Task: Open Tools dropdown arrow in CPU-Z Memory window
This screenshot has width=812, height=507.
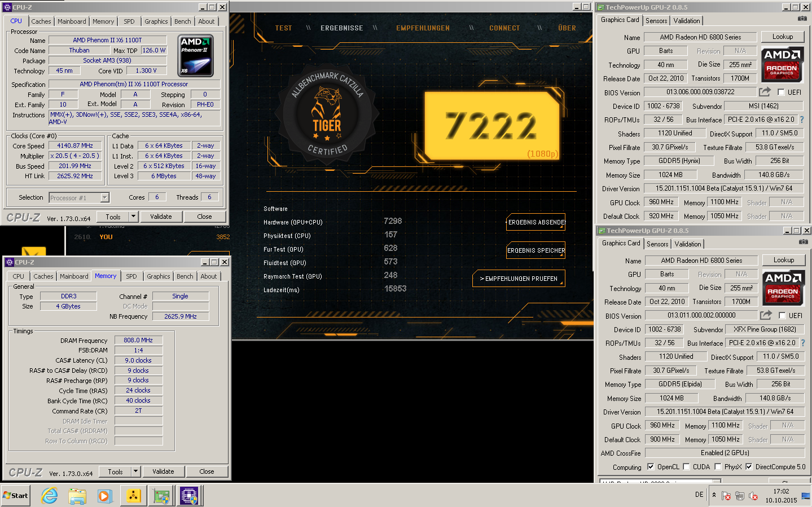Action: pos(135,471)
